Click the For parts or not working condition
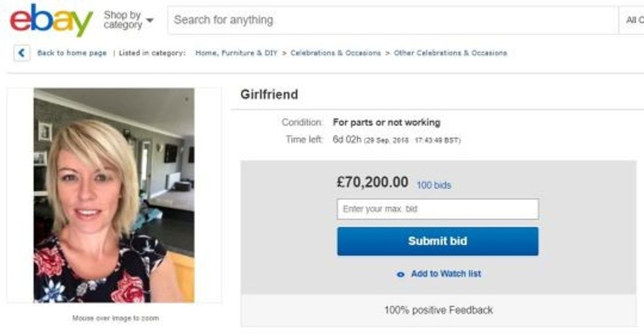Image resolution: width=644 pixels, height=334 pixels. coord(386,122)
